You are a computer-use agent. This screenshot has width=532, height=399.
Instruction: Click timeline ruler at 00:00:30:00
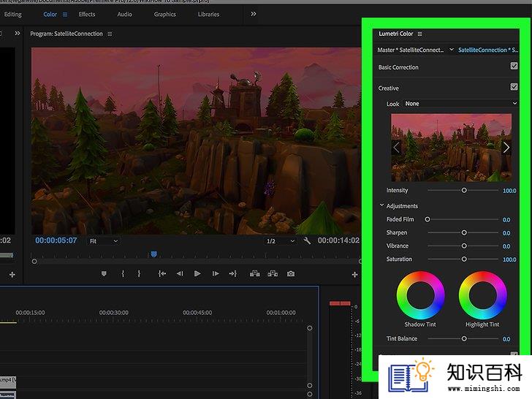click(x=114, y=313)
